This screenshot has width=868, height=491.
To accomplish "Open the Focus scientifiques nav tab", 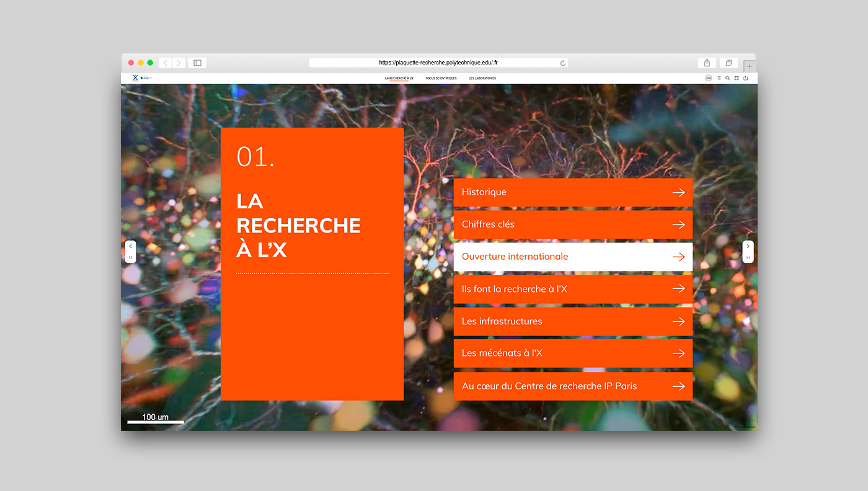I will 441,78.
